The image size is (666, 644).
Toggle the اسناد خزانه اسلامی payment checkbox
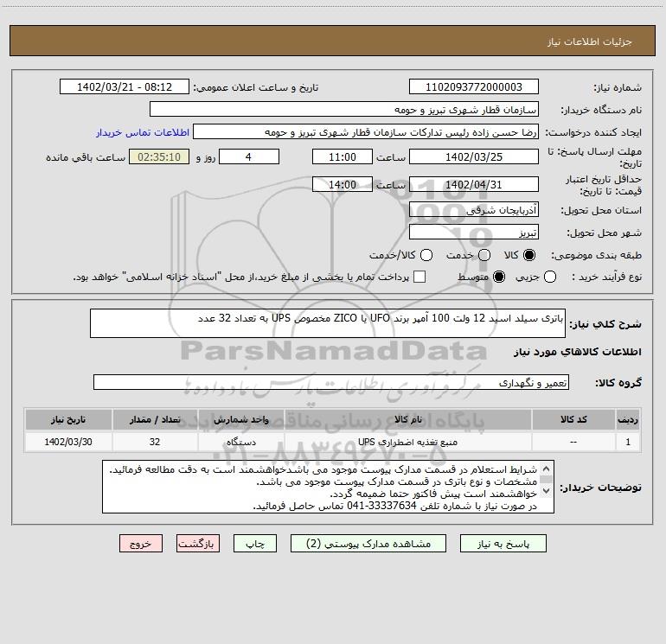click(419, 277)
